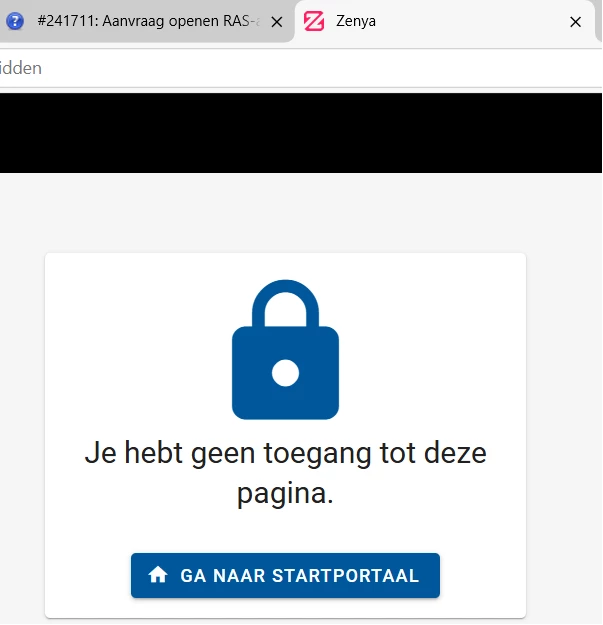Close the Zenya browser tab

click(x=575, y=22)
